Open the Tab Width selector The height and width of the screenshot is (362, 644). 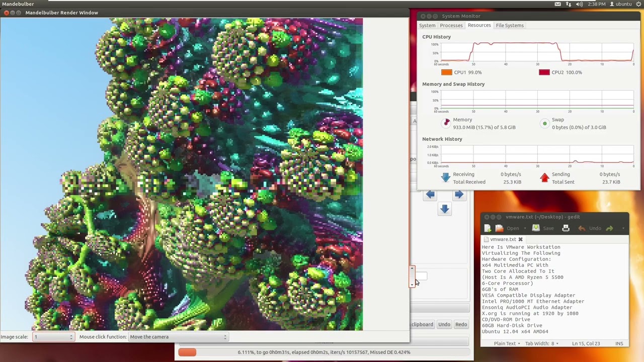tap(542, 343)
